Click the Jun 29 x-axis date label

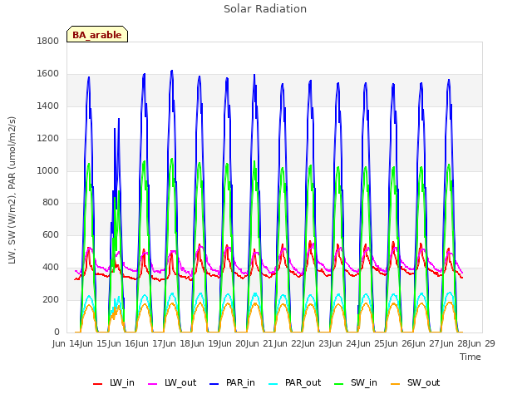pyautogui.click(x=482, y=343)
